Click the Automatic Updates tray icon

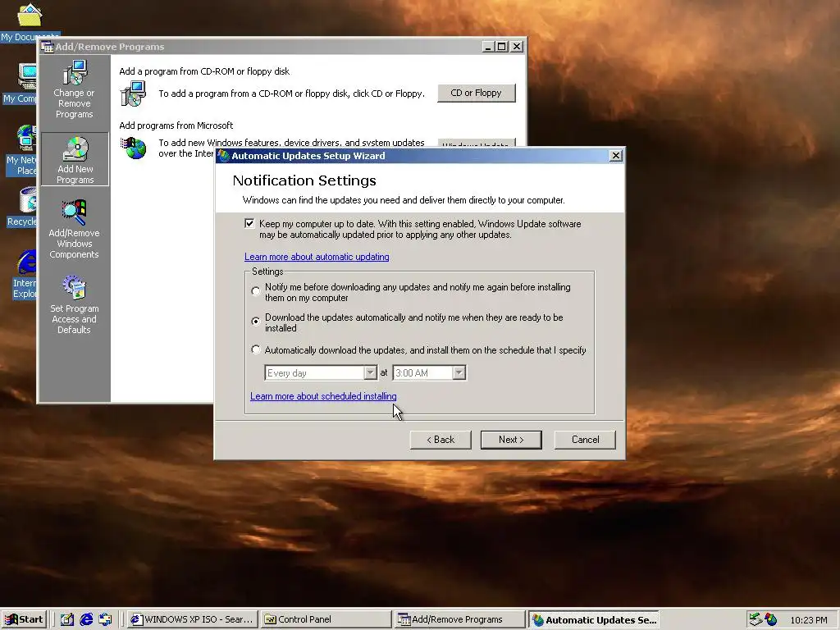(x=771, y=619)
